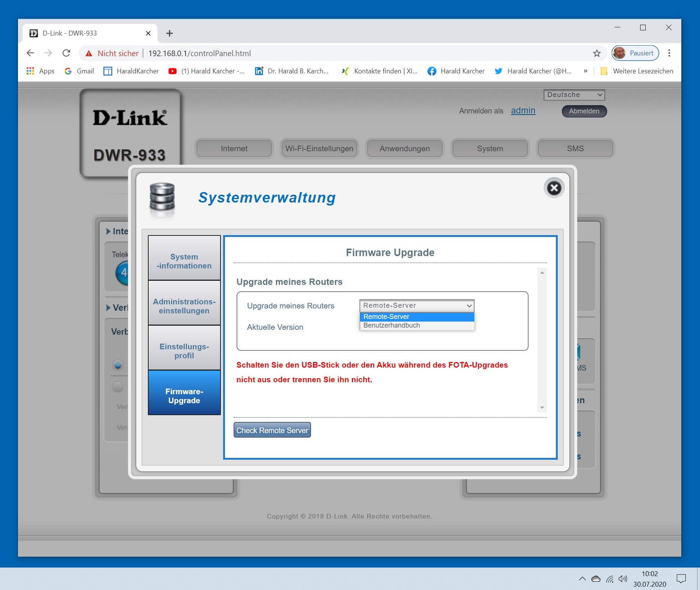
Task: Open the Weitere Lesezeichen folder
Action: 637,71
